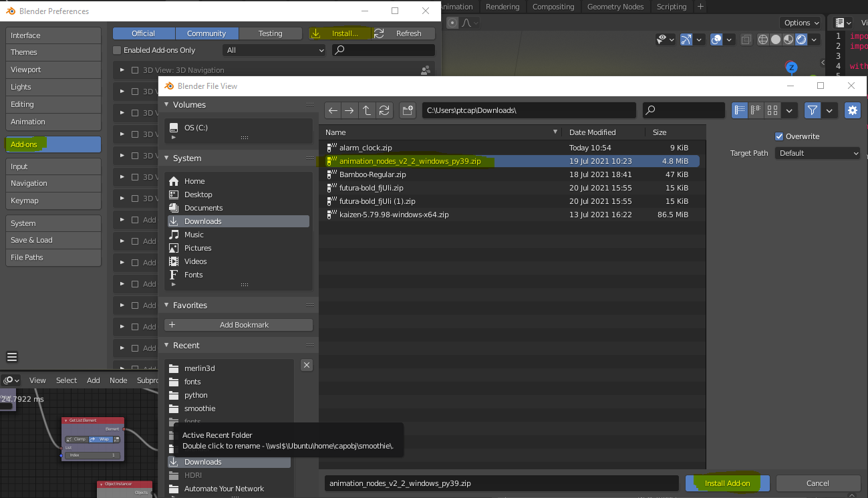This screenshot has width=868, height=498.
Task: Collapse the Recent panel
Action: [167, 346]
